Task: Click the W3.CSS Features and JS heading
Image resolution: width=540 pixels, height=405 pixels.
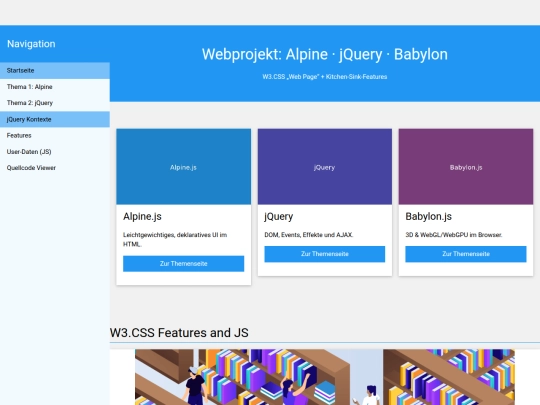Action: [179, 333]
